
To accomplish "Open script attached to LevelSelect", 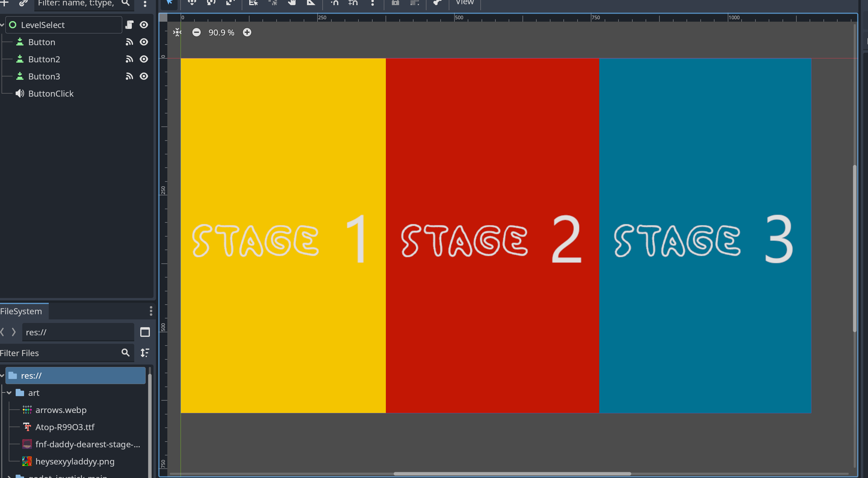I will tap(129, 25).
